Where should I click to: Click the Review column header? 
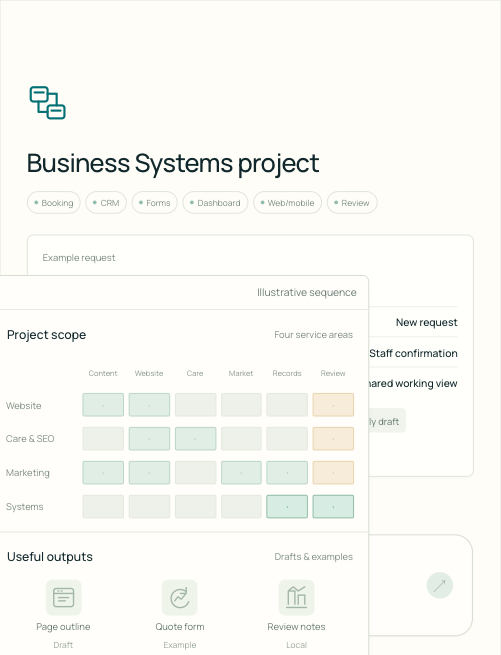point(333,373)
